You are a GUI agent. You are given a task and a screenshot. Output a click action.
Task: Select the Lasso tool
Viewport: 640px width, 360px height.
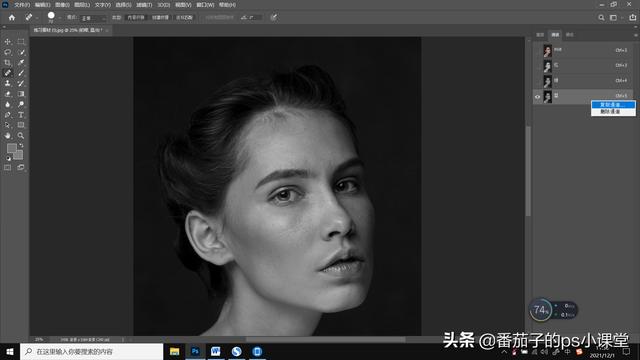pyautogui.click(x=7, y=52)
